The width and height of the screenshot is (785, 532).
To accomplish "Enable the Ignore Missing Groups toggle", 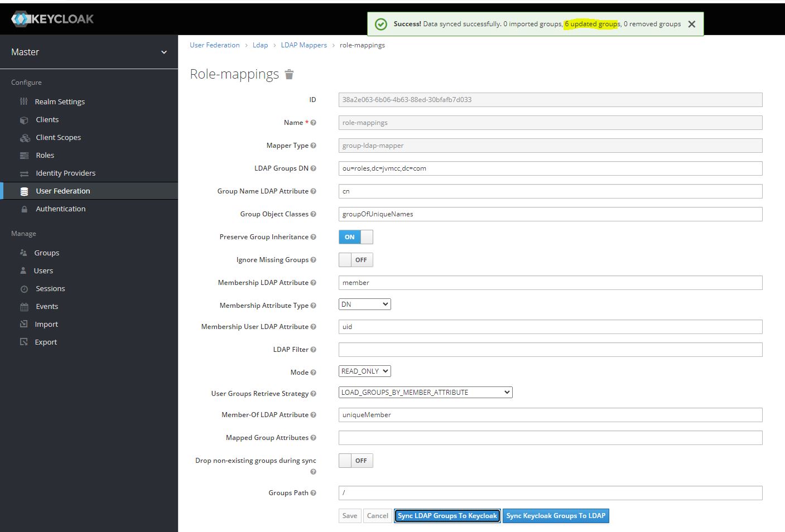I will tap(355, 260).
